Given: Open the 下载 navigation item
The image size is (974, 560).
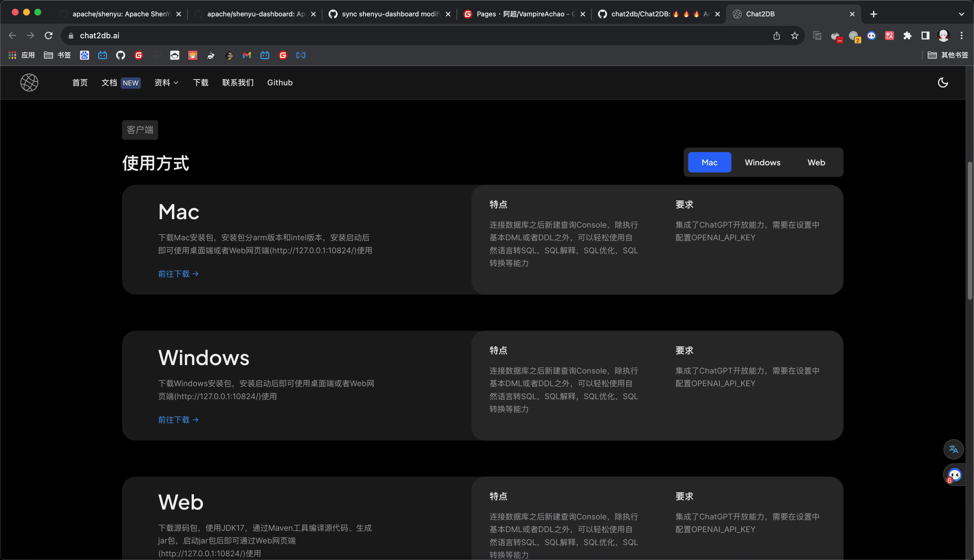Looking at the screenshot, I should tap(200, 82).
